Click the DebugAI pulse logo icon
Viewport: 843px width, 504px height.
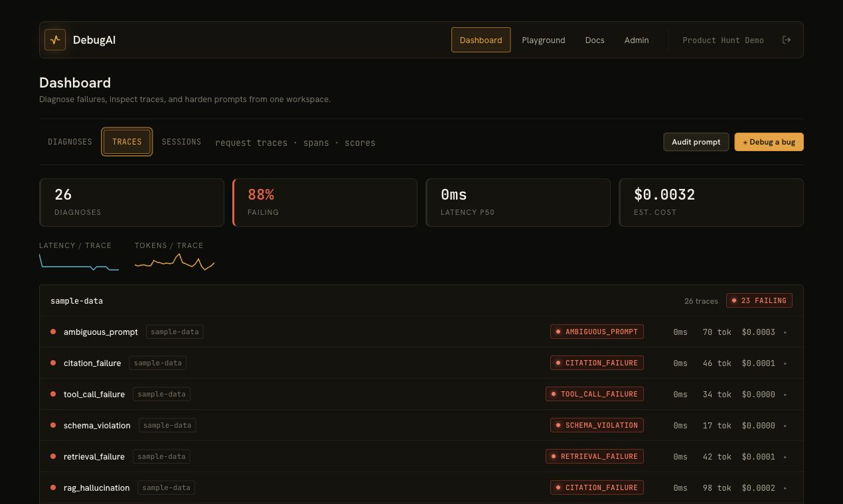55,40
